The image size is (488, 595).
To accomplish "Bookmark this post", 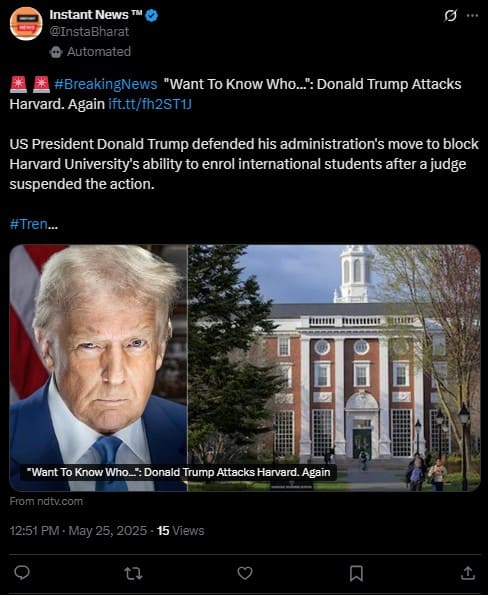I will (x=356, y=573).
